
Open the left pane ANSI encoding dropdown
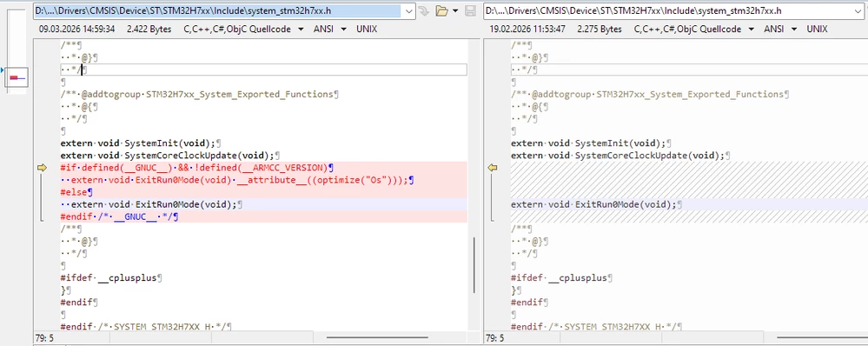344,30
